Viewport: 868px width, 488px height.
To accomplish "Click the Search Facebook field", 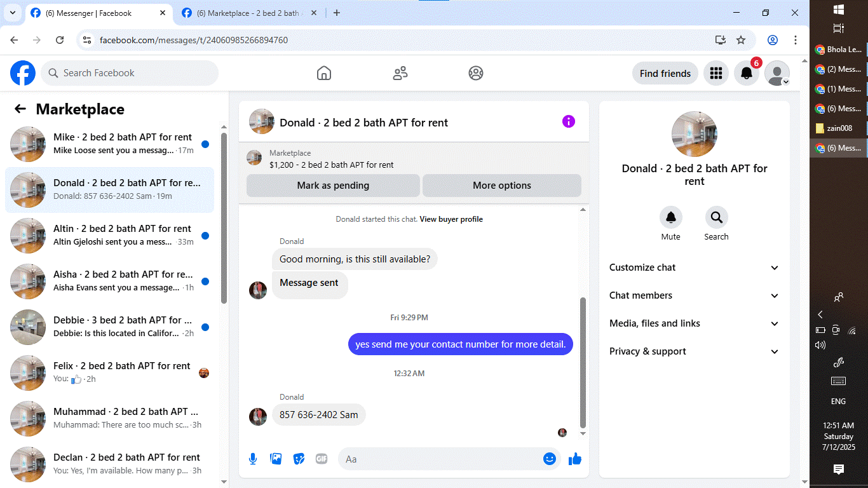I will coord(130,73).
